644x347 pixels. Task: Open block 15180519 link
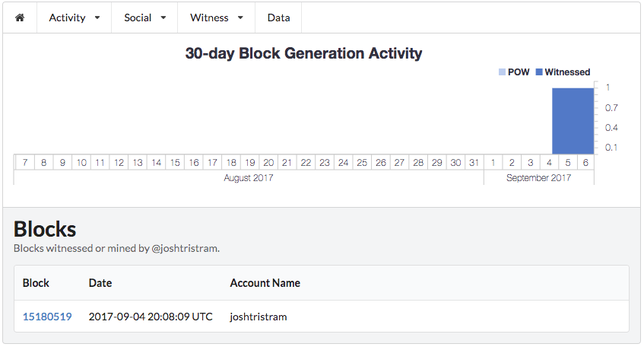pyautogui.click(x=47, y=317)
